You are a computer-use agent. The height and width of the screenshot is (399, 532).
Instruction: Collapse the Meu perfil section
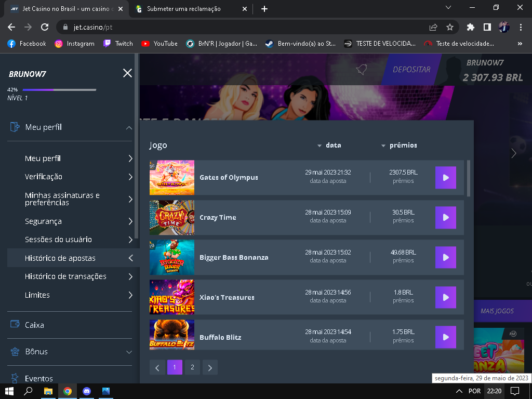pyautogui.click(x=129, y=128)
